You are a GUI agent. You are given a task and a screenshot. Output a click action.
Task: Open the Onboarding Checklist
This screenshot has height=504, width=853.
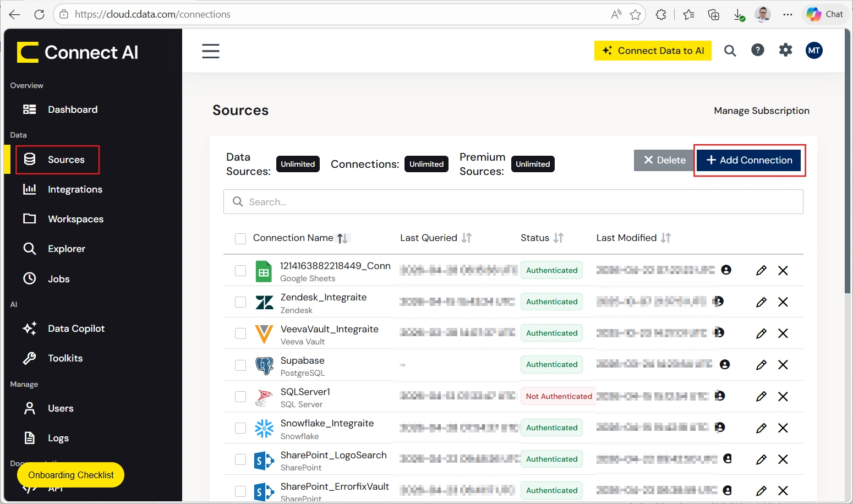click(71, 475)
